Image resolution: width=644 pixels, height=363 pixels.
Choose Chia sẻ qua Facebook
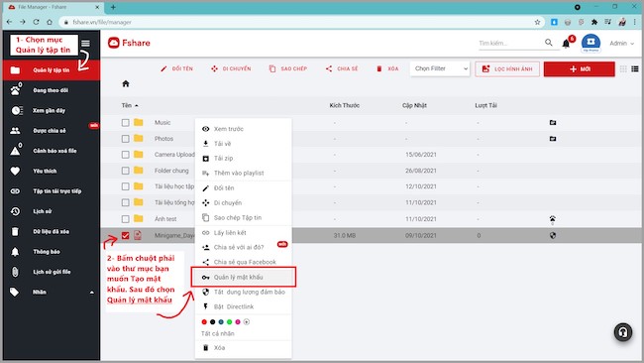click(x=243, y=262)
